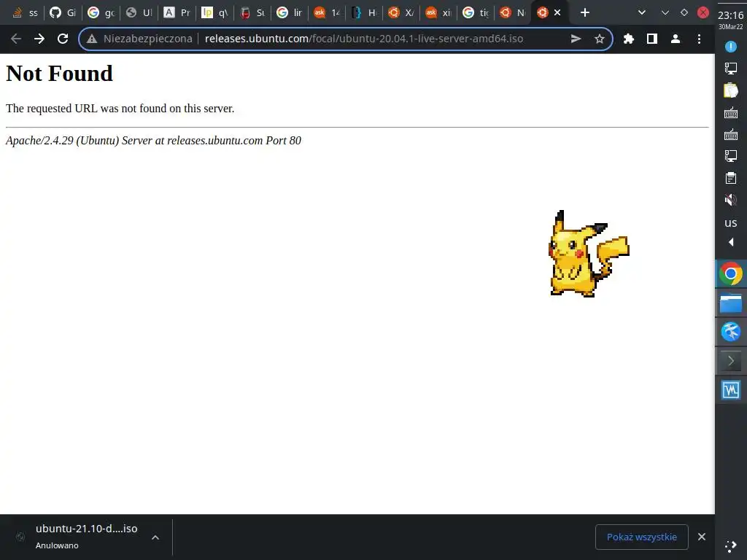Expand options for ubuntu-21.10 iso download
This screenshot has width=747, height=560.
point(155,537)
